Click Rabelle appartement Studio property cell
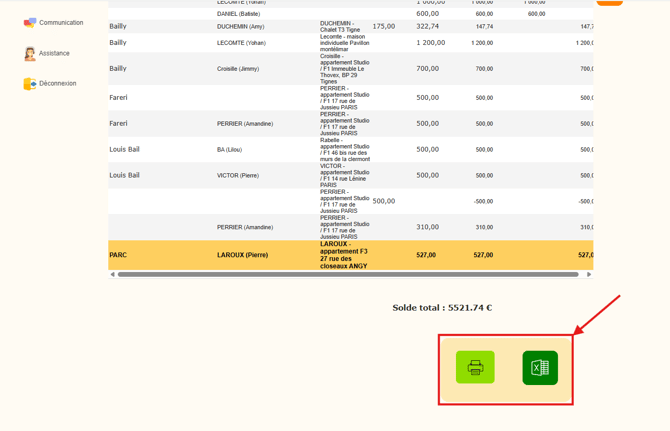This screenshot has width=670, height=431. (x=345, y=150)
